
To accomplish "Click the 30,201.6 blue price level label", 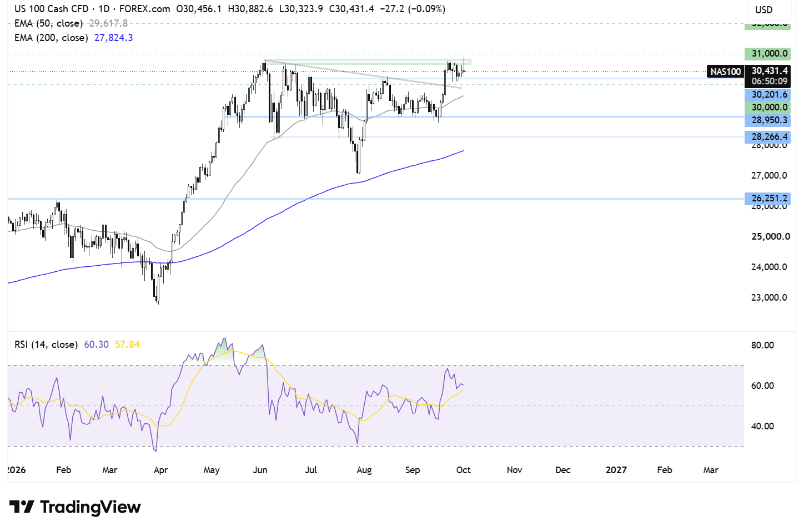I will pyautogui.click(x=768, y=95).
